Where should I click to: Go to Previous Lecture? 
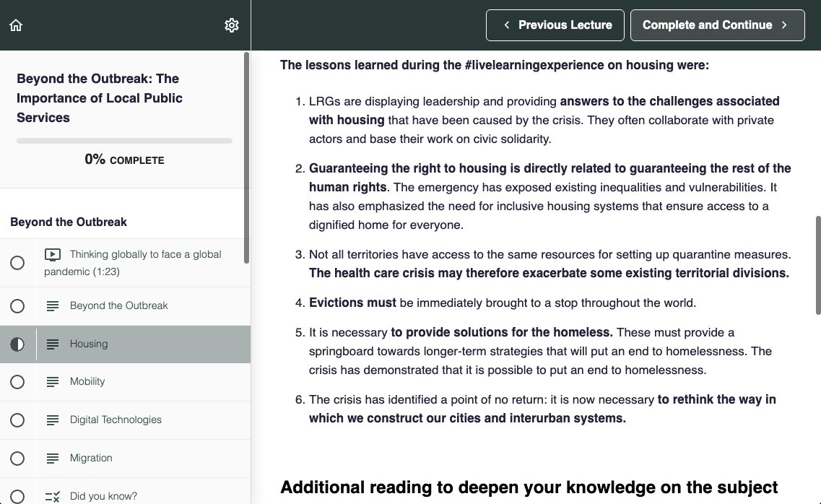[x=555, y=25]
